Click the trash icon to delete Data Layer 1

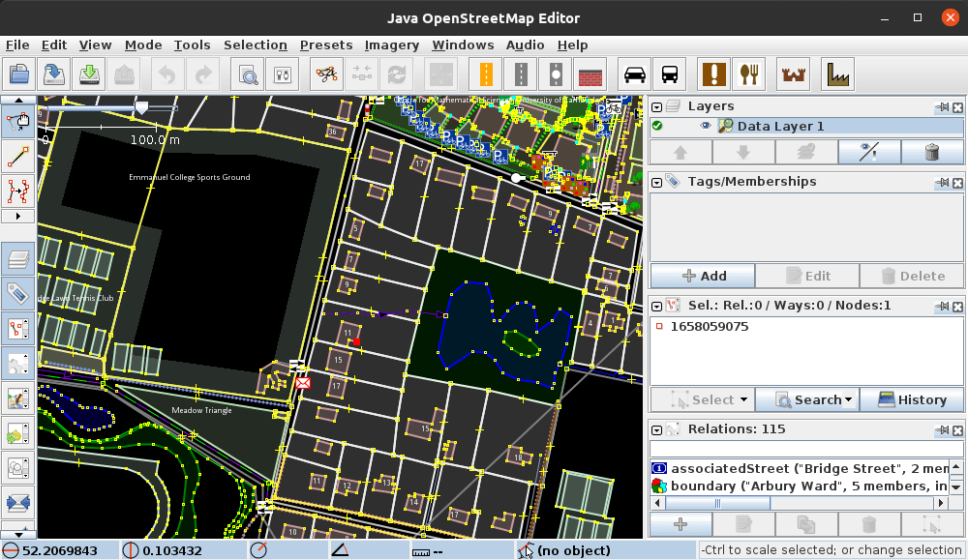pos(932,152)
